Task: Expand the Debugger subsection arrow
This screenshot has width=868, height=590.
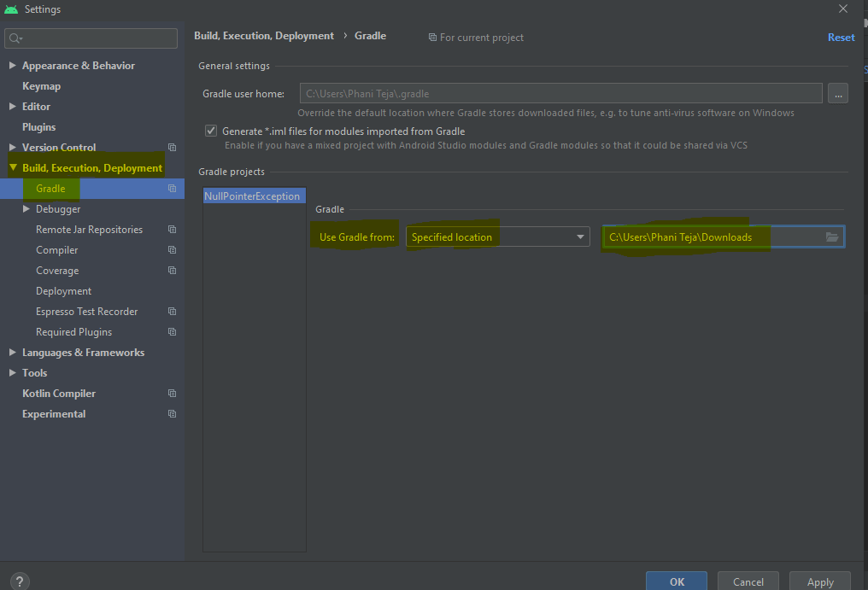Action: tap(26, 208)
